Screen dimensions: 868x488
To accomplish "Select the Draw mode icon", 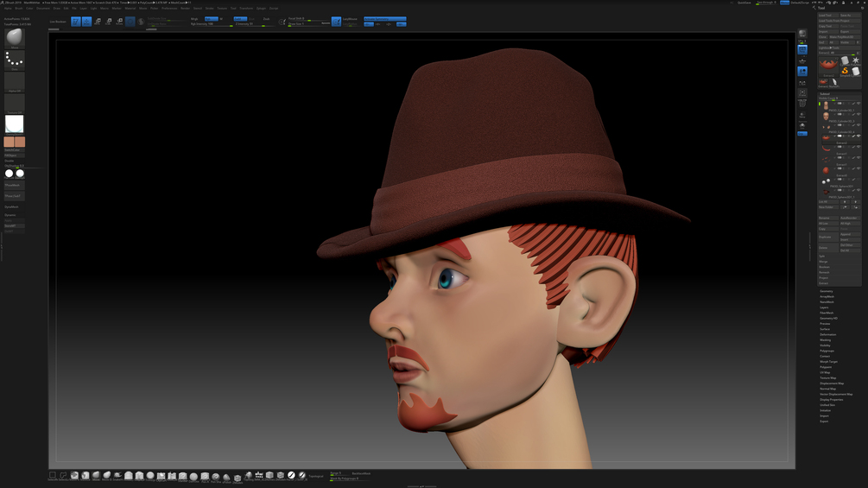I will pyautogui.click(x=86, y=21).
